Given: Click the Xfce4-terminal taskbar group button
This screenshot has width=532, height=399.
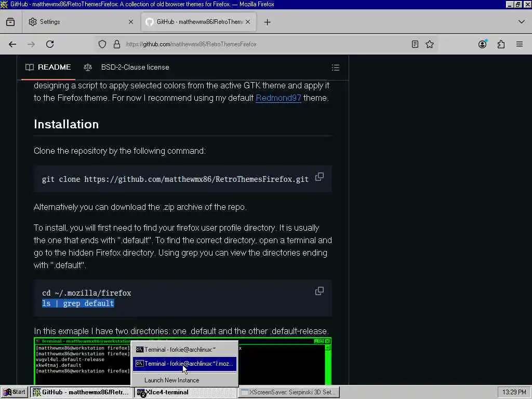Looking at the screenshot, I should coord(185,392).
